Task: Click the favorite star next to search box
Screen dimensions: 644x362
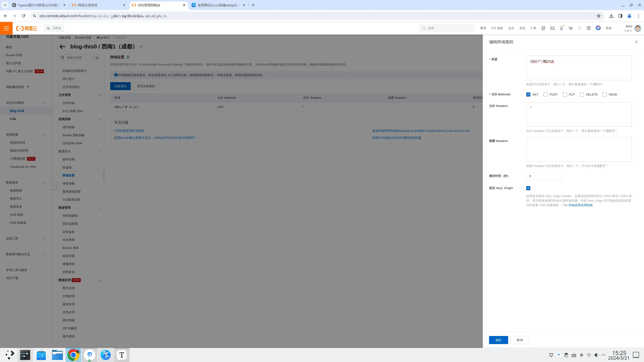Action: (x=97, y=58)
